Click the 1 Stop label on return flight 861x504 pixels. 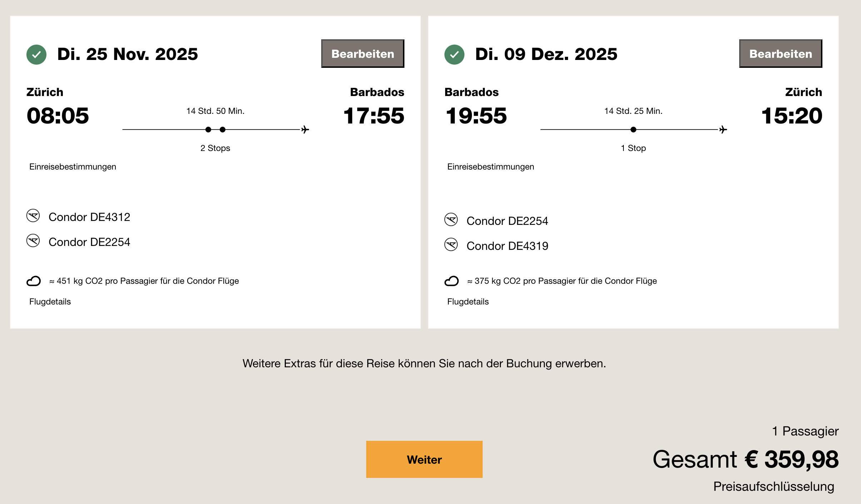[x=633, y=148]
